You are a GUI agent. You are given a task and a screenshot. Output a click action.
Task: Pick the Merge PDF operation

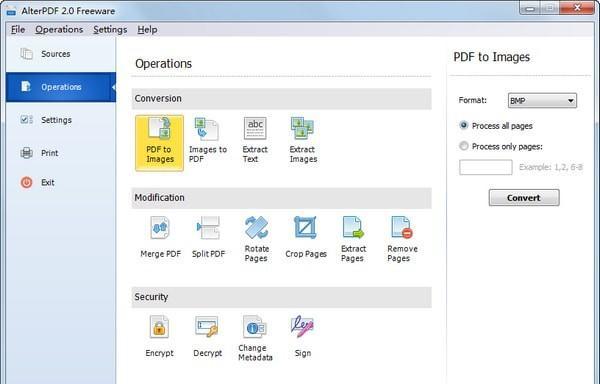point(160,237)
